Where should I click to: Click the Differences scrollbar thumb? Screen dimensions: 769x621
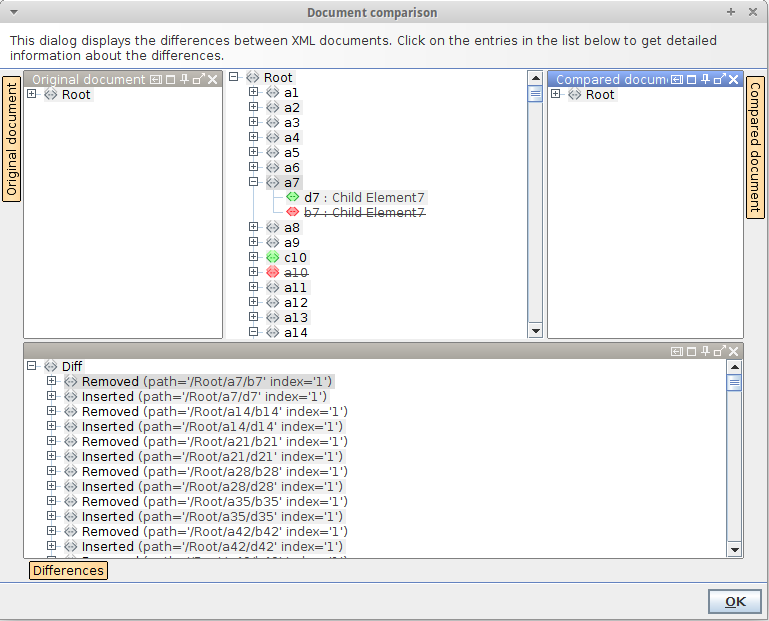tap(734, 383)
